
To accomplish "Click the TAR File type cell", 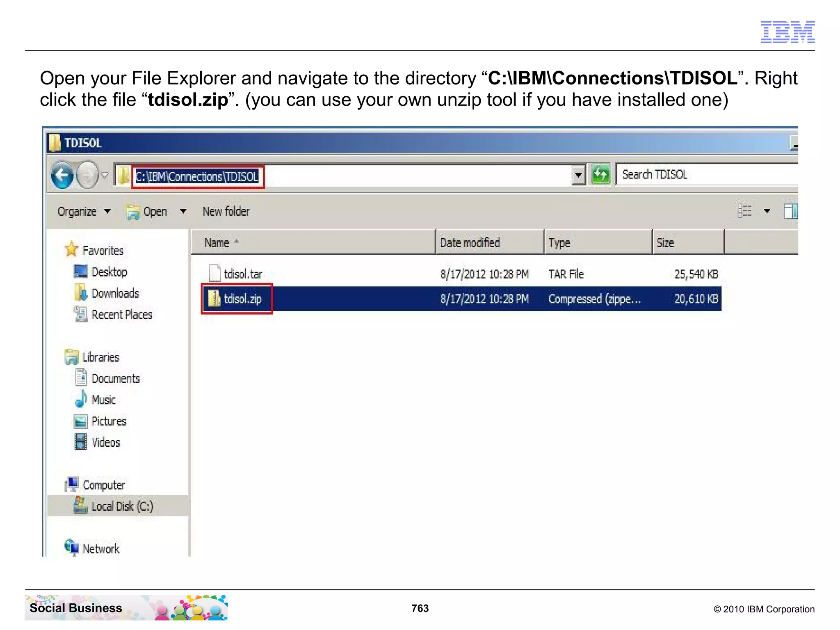I will click(x=566, y=274).
